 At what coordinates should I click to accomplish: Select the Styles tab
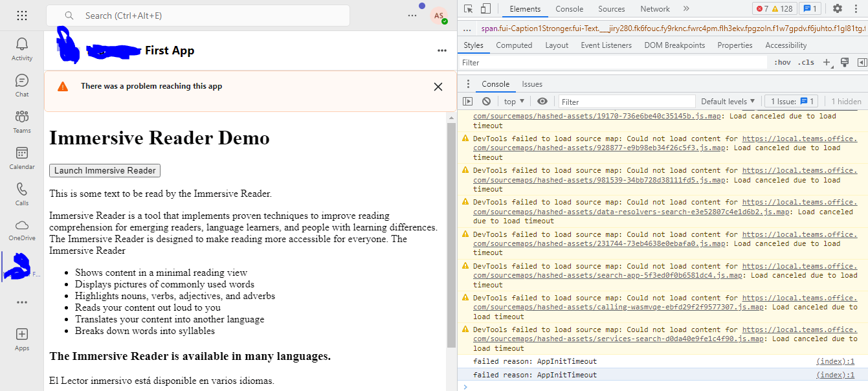click(473, 45)
